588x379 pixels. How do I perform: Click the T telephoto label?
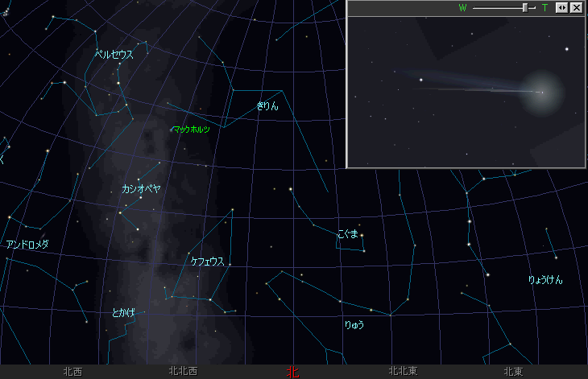[545, 7]
